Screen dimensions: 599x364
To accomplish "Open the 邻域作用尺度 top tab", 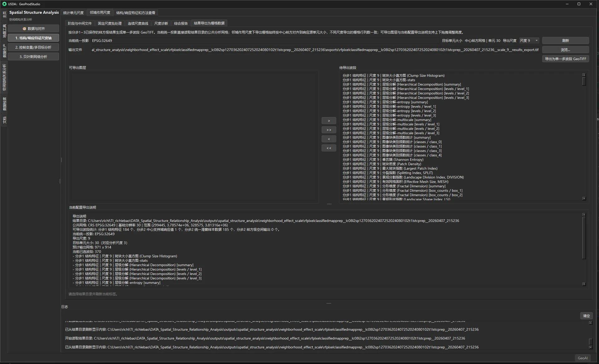I will pyautogui.click(x=100, y=13).
